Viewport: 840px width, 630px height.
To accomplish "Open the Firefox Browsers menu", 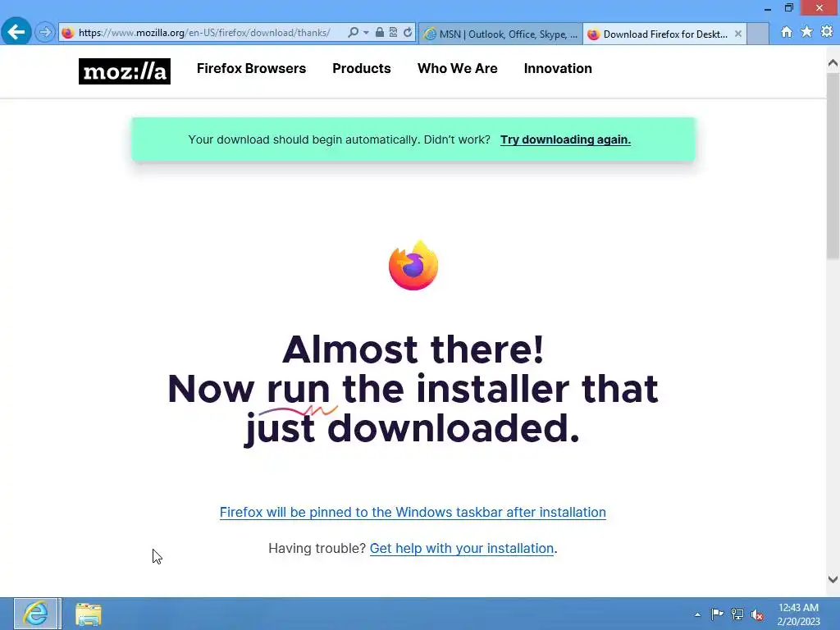I will (251, 69).
